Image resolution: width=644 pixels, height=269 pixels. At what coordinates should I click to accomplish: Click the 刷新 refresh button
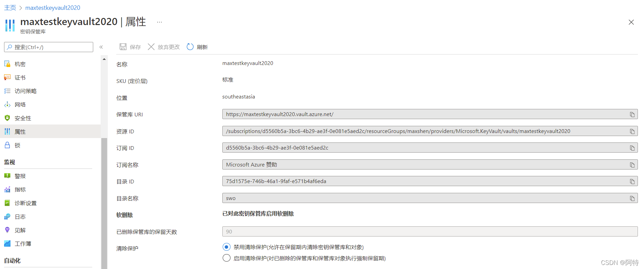[x=197, y=47]
